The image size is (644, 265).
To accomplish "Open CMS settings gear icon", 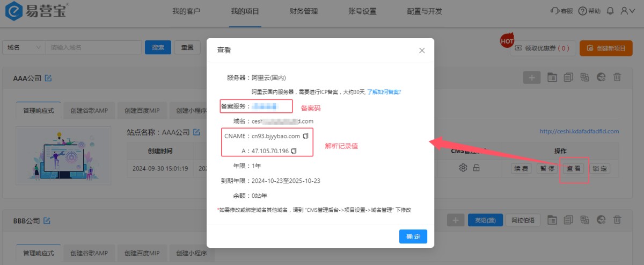I will click(463, 168).
